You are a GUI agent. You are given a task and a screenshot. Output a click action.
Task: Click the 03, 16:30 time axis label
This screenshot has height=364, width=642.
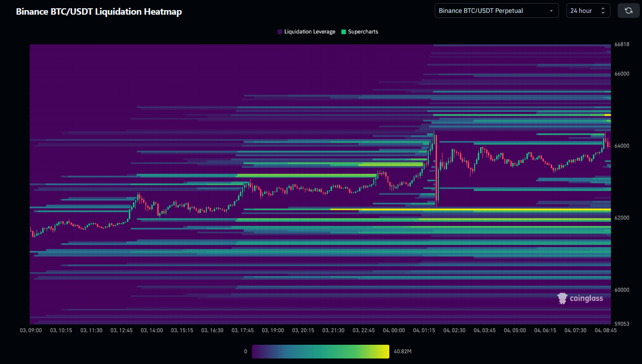(x=212, y=330)
